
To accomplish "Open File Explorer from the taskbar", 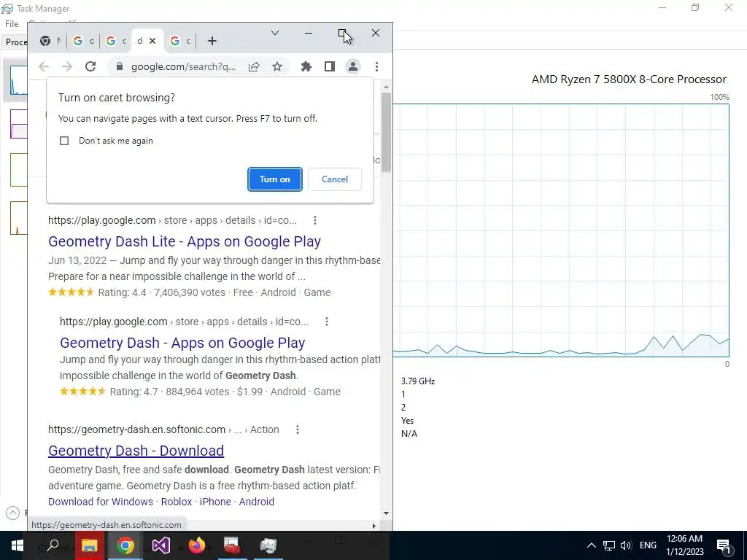I will (x=89, y=545).
